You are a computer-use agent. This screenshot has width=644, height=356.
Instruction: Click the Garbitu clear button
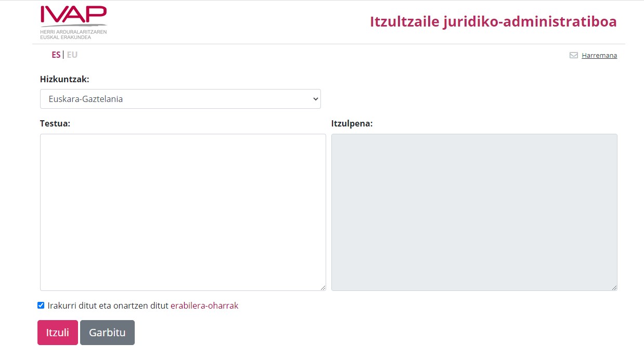[107, 333]
